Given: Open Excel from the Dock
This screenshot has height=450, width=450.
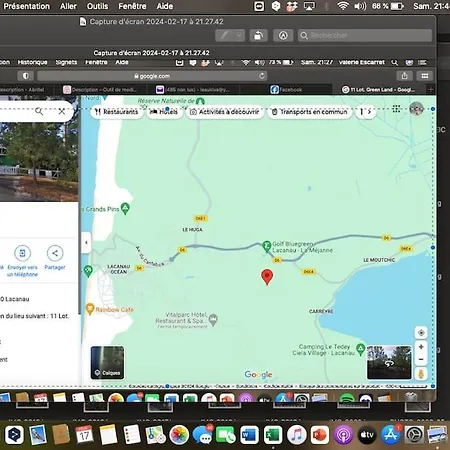Looking at the screenshot, I should (273, 435).
